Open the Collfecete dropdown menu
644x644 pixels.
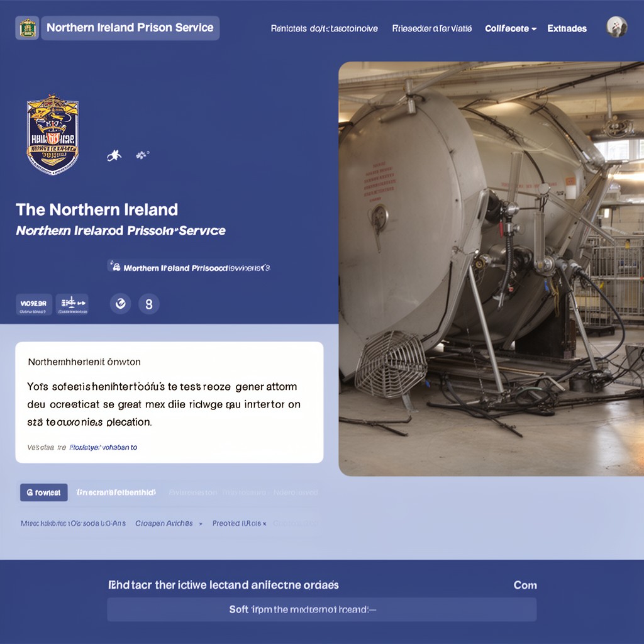tap(511, 29)
